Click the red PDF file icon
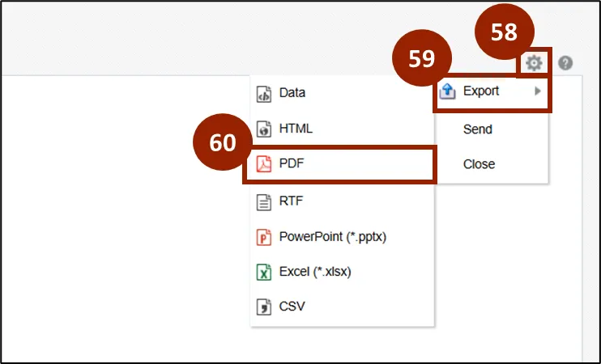The width and height of the screenshot is (601, 364). coord(263,164)
